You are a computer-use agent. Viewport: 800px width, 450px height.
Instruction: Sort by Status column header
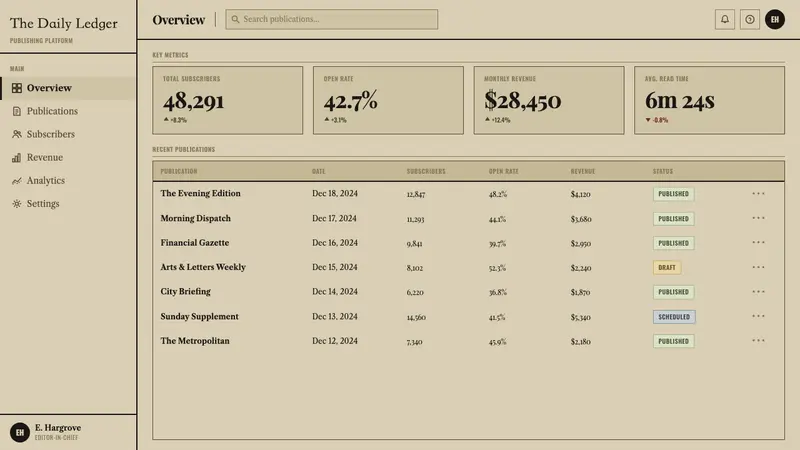point(663,171)
